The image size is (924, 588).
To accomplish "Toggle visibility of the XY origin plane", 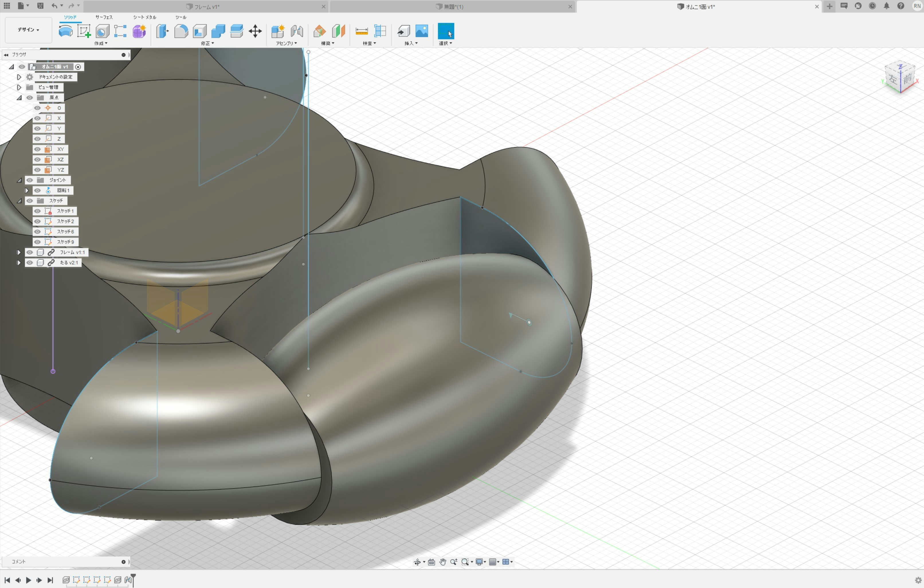I will [x=37, y=149].
